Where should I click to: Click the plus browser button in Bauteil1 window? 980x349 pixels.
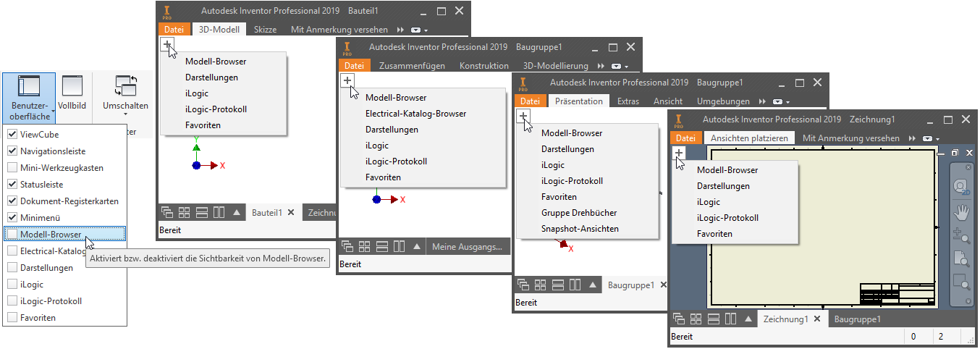(x=167, y=45)
